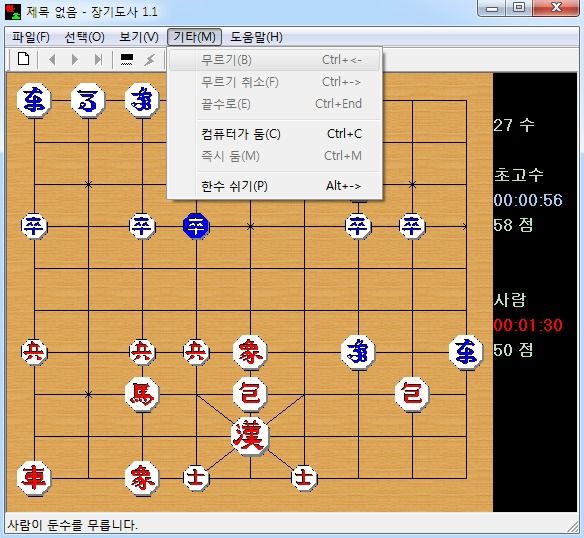Image resolution: width=584 pixels, height=538 pixels.
Task: Click the window title '제목 없음 - 장기도사 1.1'
Action: [92, 12]
